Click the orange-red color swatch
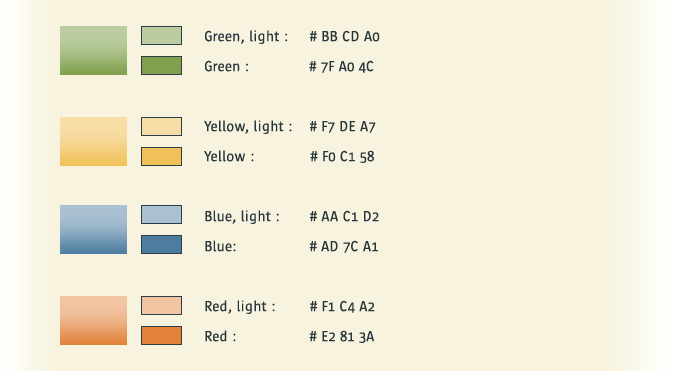 pos(161,336)
